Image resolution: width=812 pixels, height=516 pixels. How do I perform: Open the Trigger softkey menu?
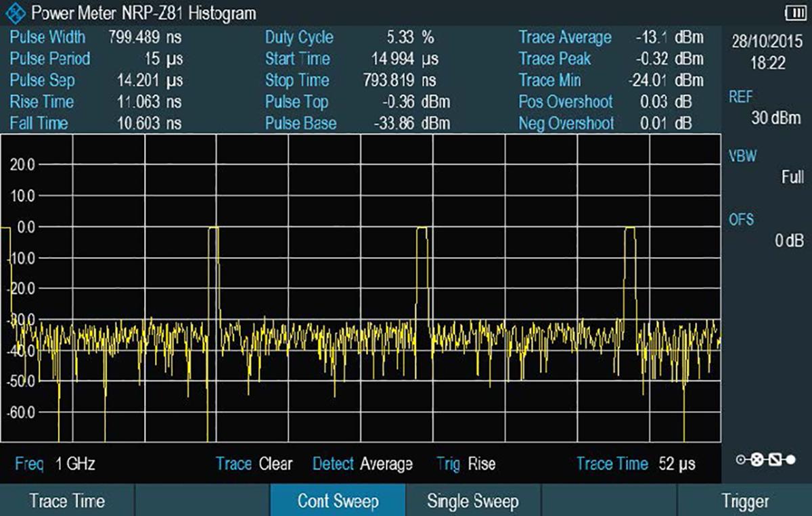pos(744,501)
